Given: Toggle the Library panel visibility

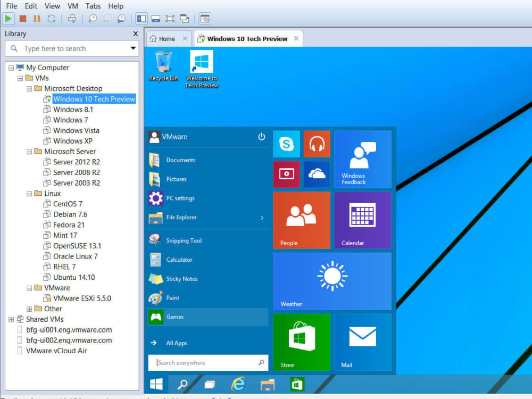Looking at the screenshot, I should click(142, 18).
